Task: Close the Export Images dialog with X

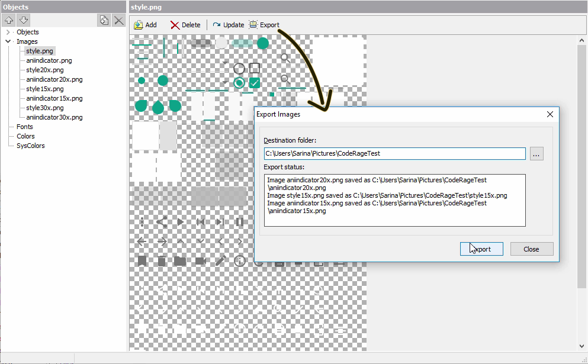Action: (x=550, y=114)
